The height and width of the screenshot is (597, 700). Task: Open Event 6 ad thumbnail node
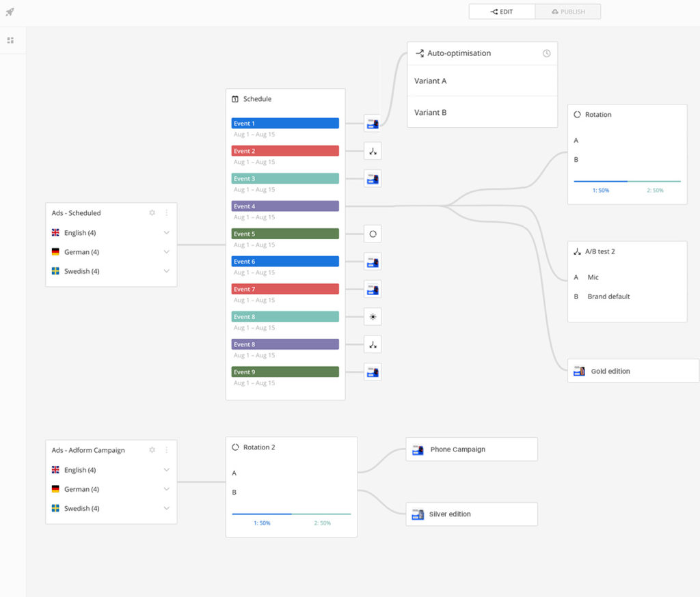click(373, 262)
